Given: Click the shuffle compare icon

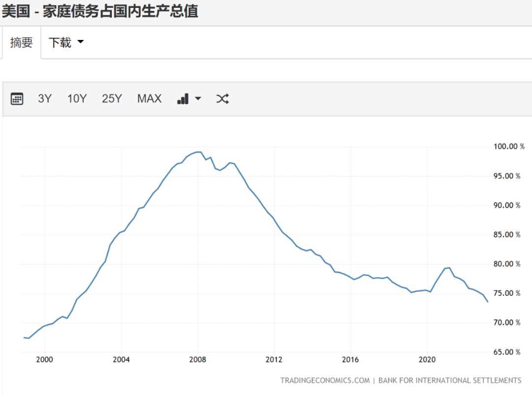Looking at the screenshot, I should click(222, 99).
